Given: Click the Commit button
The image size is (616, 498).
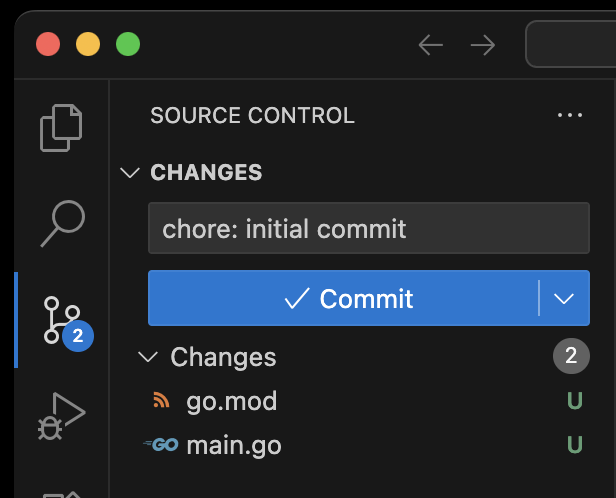Looking at the screenshot, I should 343,298.
